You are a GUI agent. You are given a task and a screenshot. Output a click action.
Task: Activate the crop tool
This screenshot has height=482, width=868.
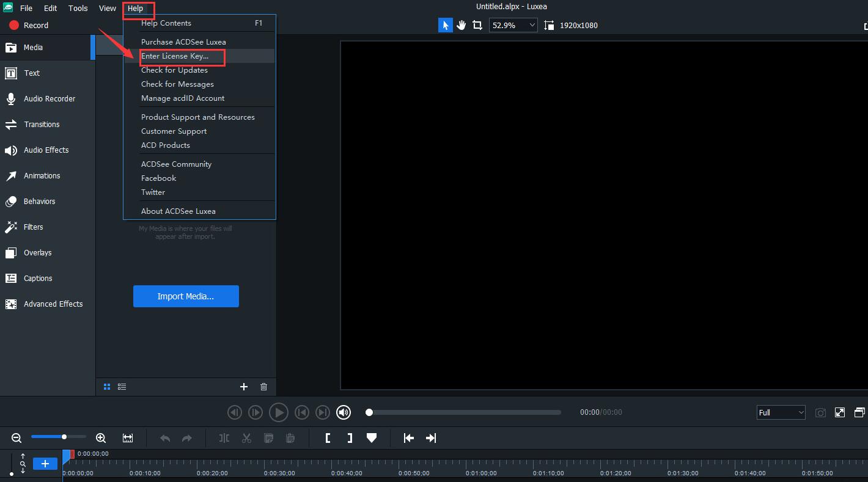477,25
